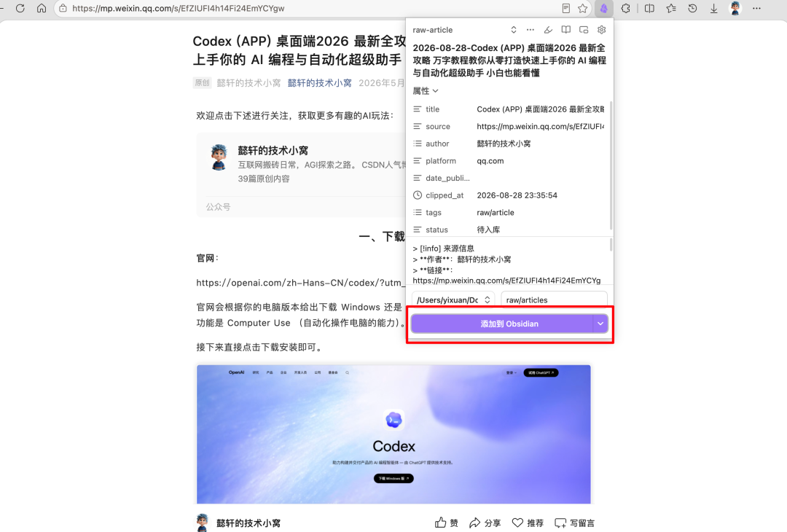Click the properties list scrollbar
This screenshot has height=532, width=787.
(x=611, y=165)
